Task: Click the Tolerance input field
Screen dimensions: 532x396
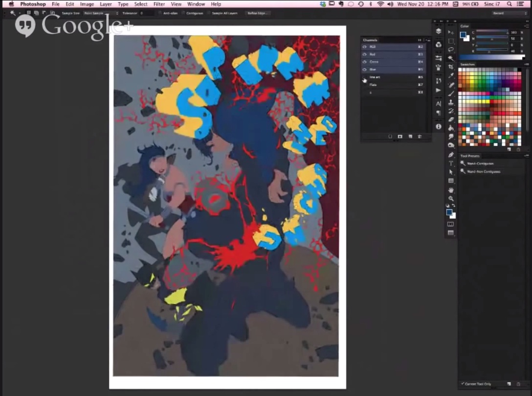Action: pyautogui.click(x=147, y=13)
